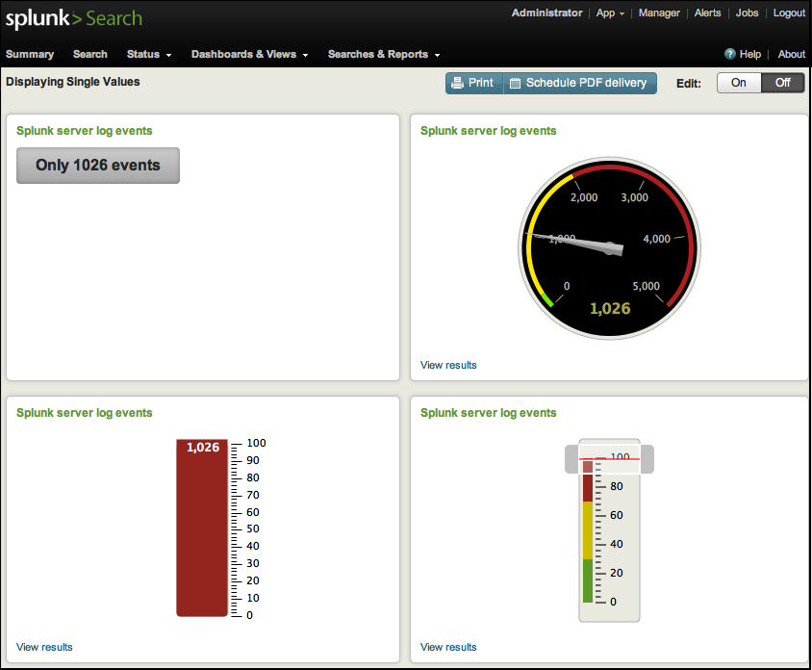Turn Edit mode On

coord(739,83)
